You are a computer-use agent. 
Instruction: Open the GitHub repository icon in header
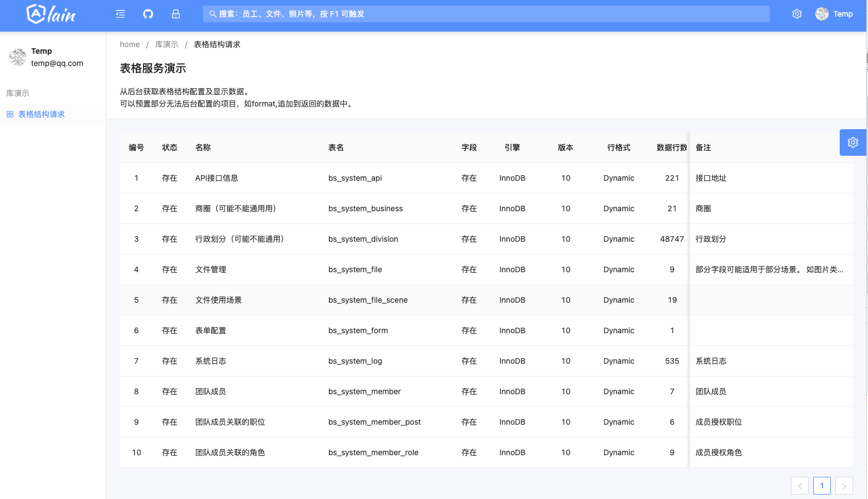pyautogui.click(x=148, y=13)
